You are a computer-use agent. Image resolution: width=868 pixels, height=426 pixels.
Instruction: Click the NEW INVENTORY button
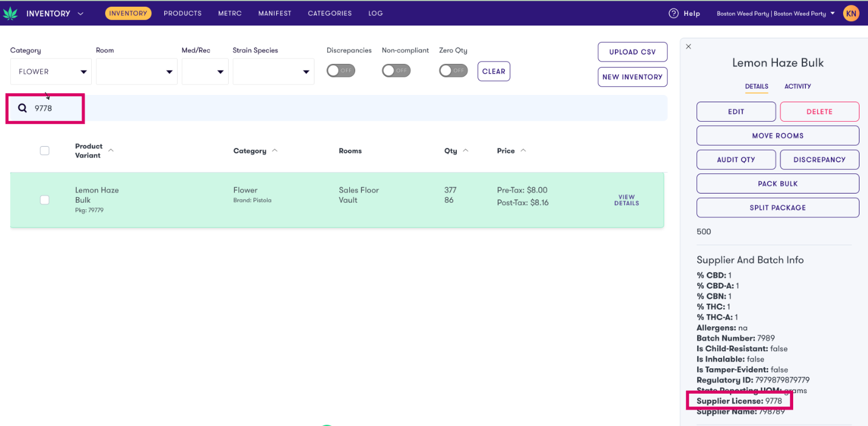[x=633, y=77]
